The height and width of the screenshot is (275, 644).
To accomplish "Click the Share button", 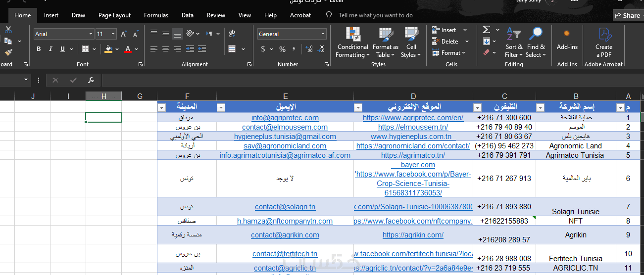I will (x=628, y=15).
